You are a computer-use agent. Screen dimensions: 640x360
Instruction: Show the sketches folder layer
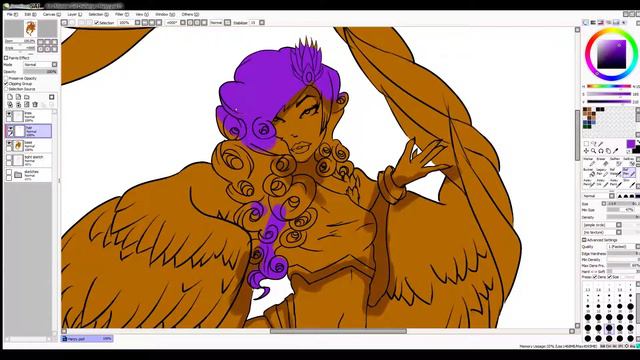9,172
